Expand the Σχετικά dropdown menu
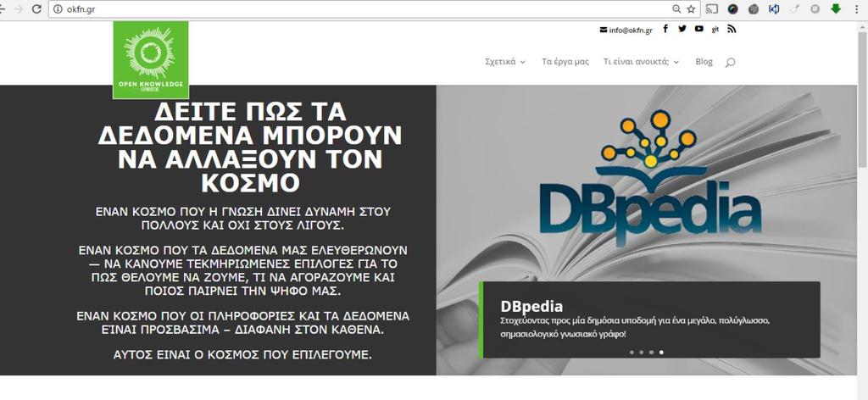Image resolution: width=868 pixels, height=400 pixels. [505, 62]
